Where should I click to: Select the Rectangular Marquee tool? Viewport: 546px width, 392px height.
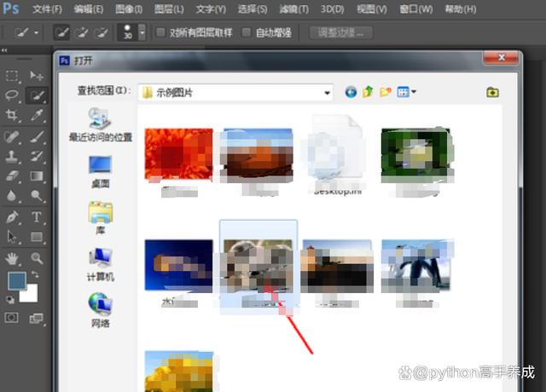[x=13, y=76]
